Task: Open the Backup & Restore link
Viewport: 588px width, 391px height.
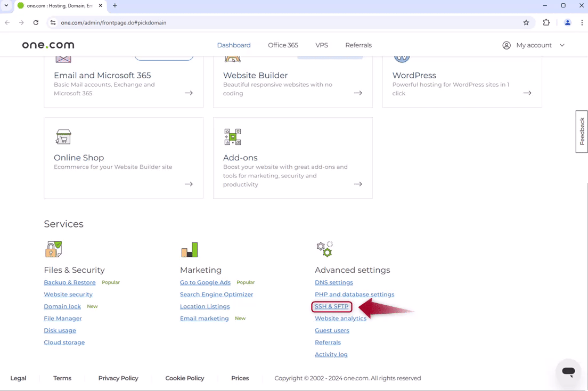Action: click(70, 282)
